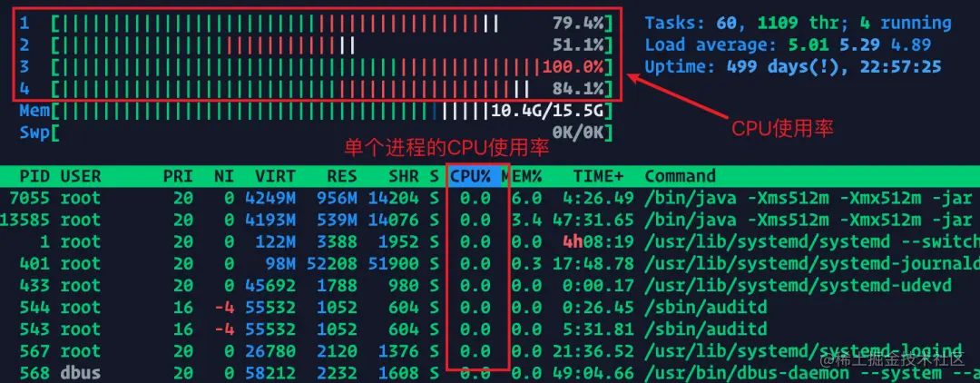
Task: Click the VIRT value 4249M
Action: click(270, 199)
